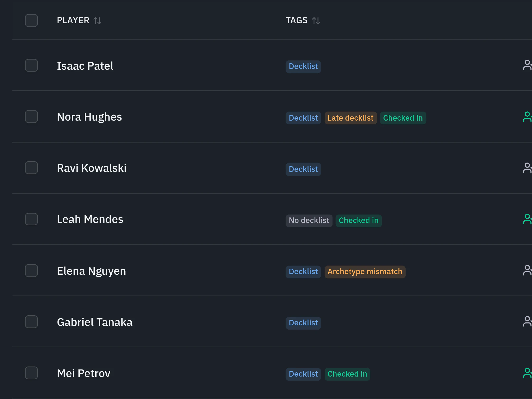Click Isaac Patel's grey person icon
Viewport: 532px width, 399px height.
[527, 65]
